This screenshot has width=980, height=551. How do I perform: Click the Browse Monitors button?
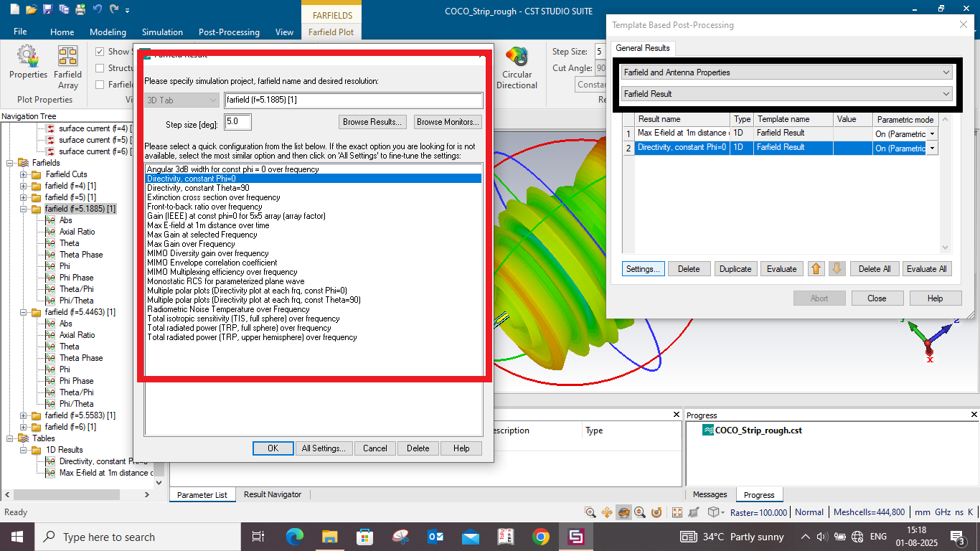click(448, 122)
